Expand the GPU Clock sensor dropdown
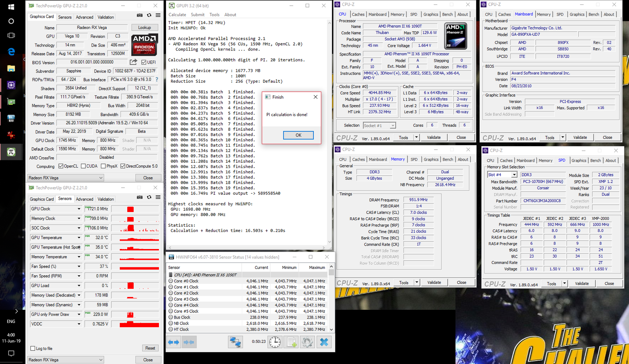 pos(79,209)
